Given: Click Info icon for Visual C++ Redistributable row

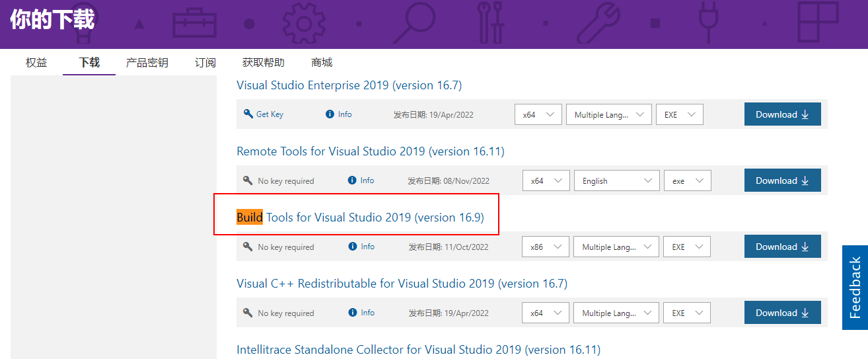Looking at the screenshot, I should point(353,312).
